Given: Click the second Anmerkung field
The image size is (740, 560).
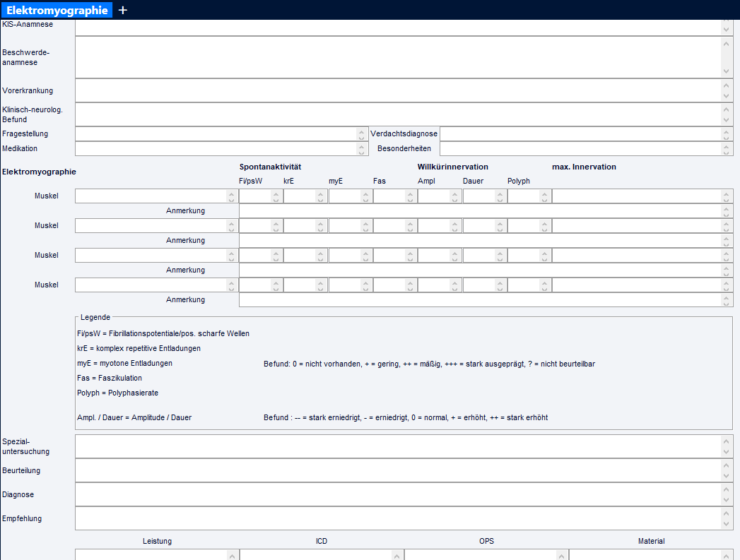Looking at the screenshot, I should point(486,240).
